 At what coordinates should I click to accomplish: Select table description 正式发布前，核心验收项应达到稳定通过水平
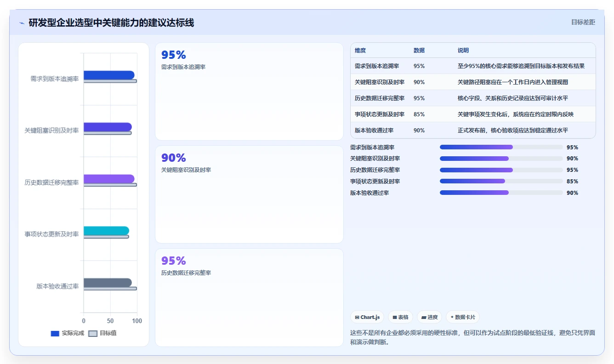[513, 131]
